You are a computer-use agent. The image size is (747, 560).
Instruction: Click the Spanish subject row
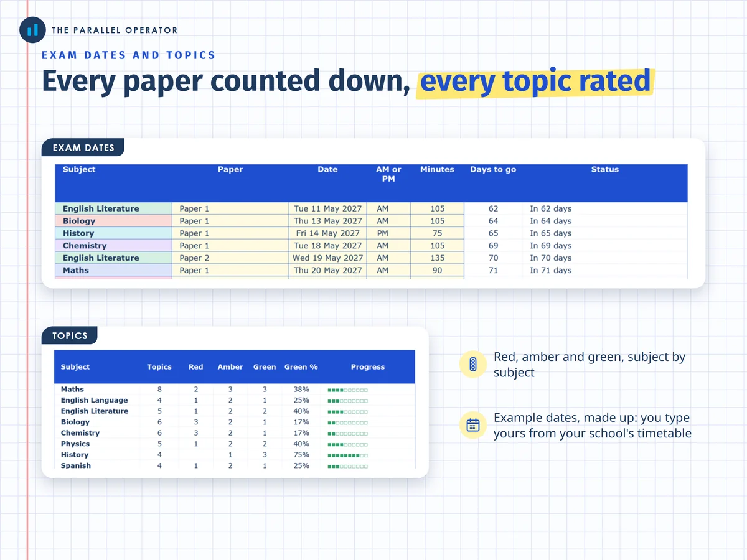coord(234,465)
